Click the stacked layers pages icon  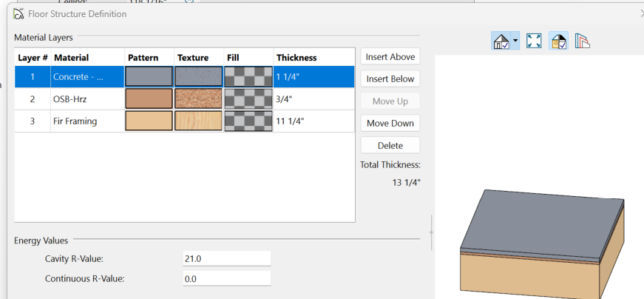pyautogui.click(x=582, y=41)
